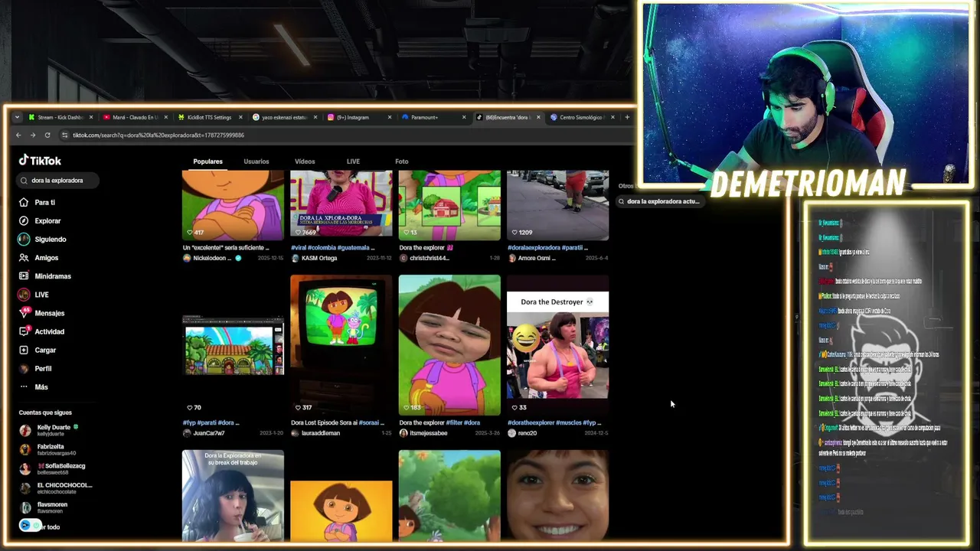This screenshot has height=551, width=980.
Task: Click the site info icon in address bar
Action: click(64, 135)
